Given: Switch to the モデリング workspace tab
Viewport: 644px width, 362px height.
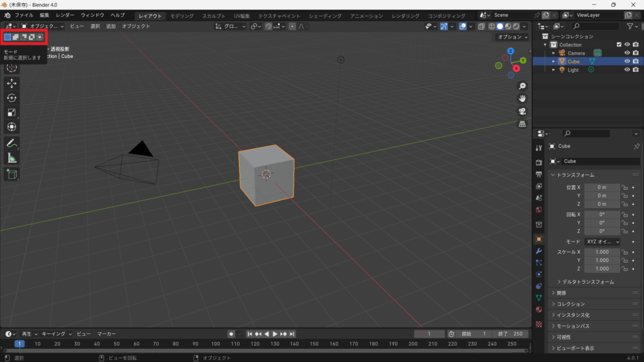Looking at the screenshot, I should point(182,16).
